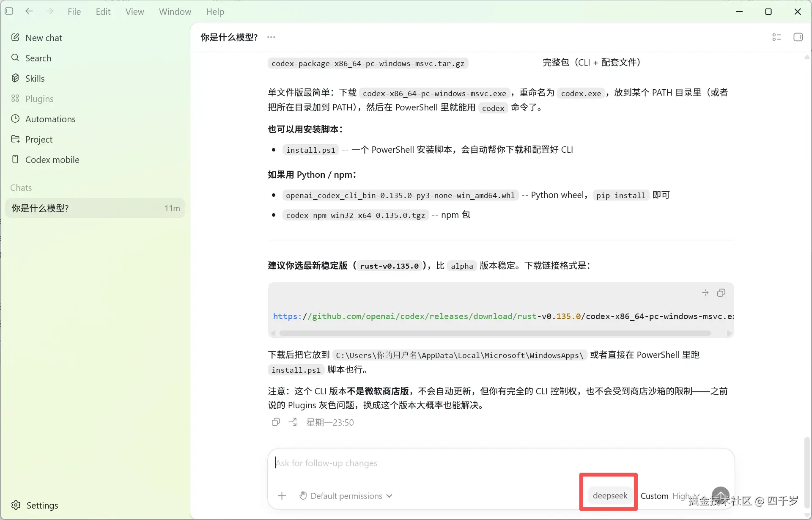Click the deepseek model chip
This screenshot has height=520, width=812.
tap(610, 495)
